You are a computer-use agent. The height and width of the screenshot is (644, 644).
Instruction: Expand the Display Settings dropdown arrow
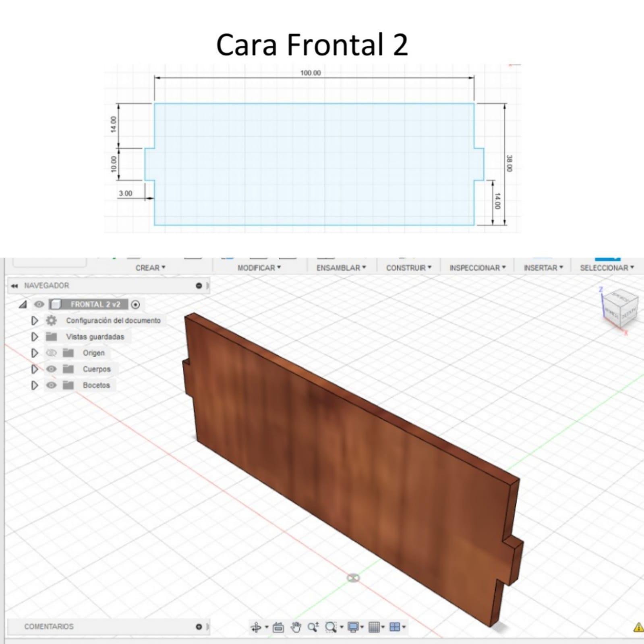coord(362,627)
